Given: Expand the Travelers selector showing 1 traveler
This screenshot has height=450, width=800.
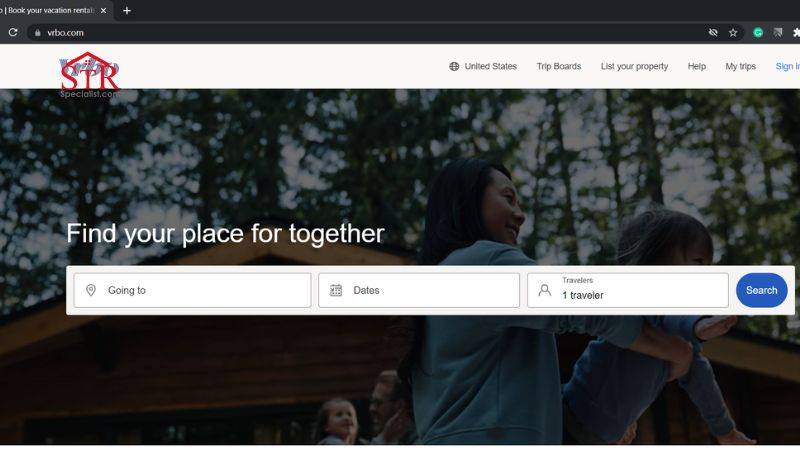Looking at the screenshot, I should point(628,290).
